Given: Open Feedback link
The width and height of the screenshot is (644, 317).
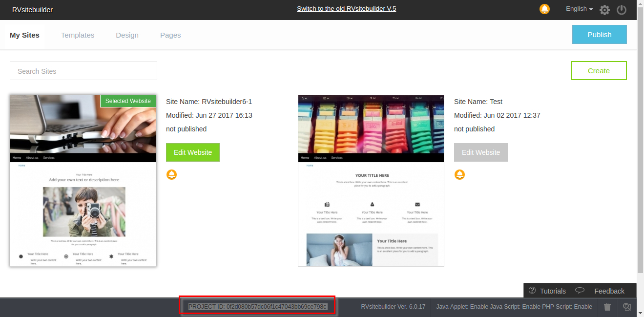Looking at the screenshot, I should tap(609, 291).
